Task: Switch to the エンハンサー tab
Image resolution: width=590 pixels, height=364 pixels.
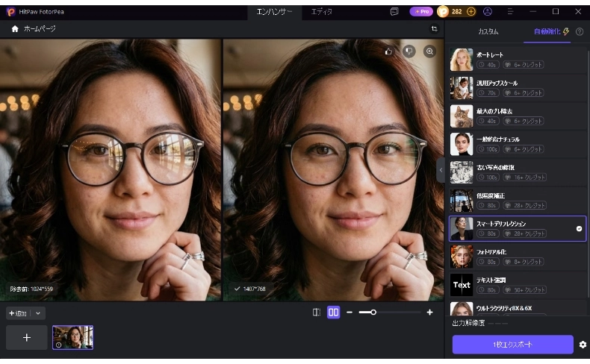Action: coord(274,12)
